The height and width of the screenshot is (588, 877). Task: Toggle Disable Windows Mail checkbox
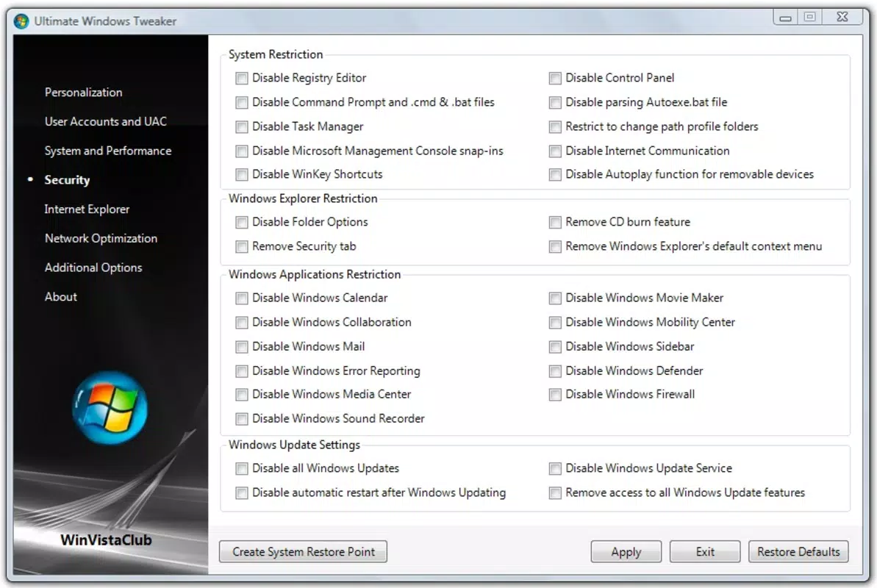pyautogui.click(x=242, y=347)
